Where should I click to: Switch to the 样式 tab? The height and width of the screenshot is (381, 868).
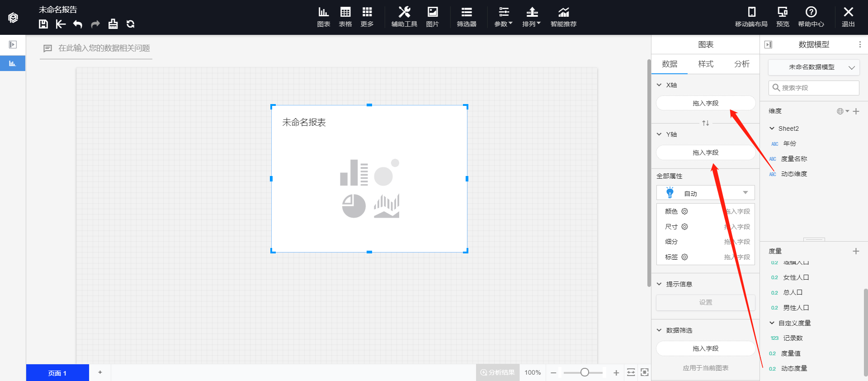click(x=705, y=64)
